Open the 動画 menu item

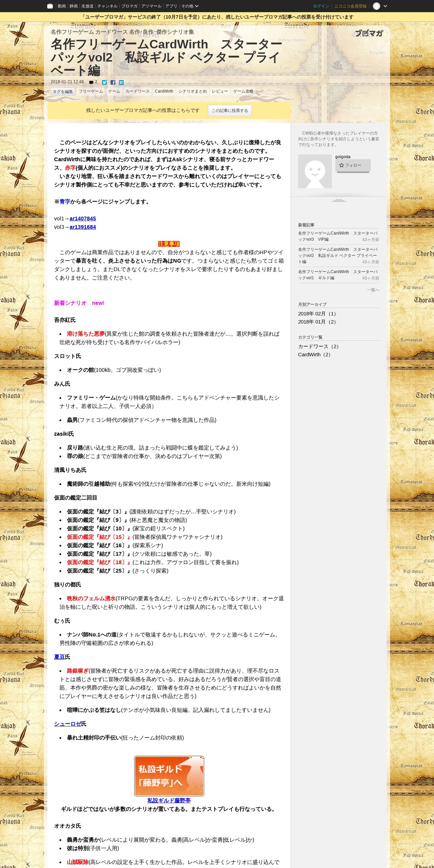(62, 6)
